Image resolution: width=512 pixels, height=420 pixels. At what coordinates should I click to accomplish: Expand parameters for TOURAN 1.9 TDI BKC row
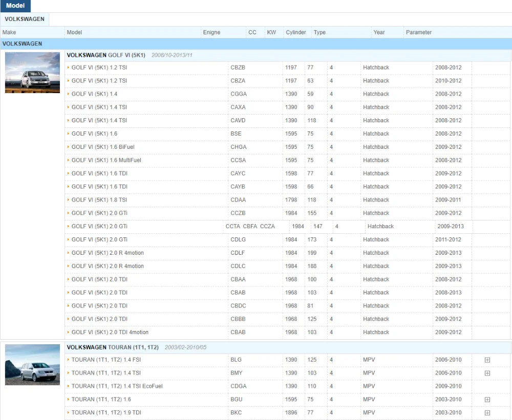click(487, 413)
